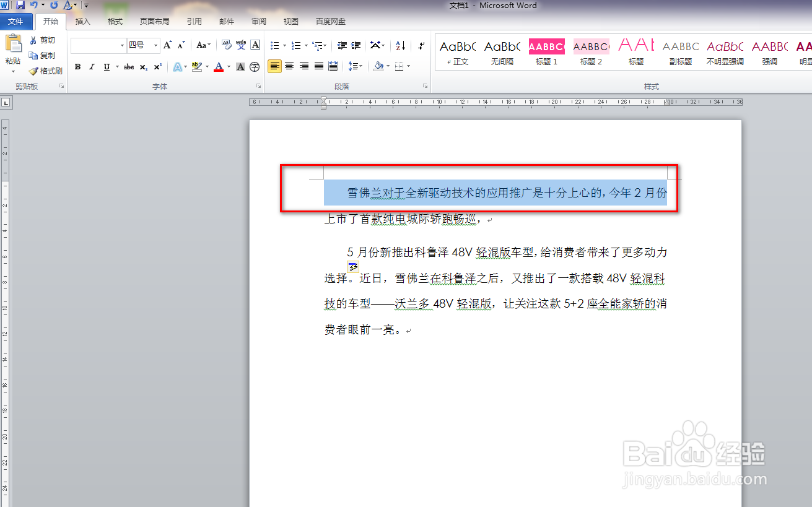This screenshot has height=507, width=812.
Task: Apply the 标题 1 heading style
Action: click(x=547, y=53)
